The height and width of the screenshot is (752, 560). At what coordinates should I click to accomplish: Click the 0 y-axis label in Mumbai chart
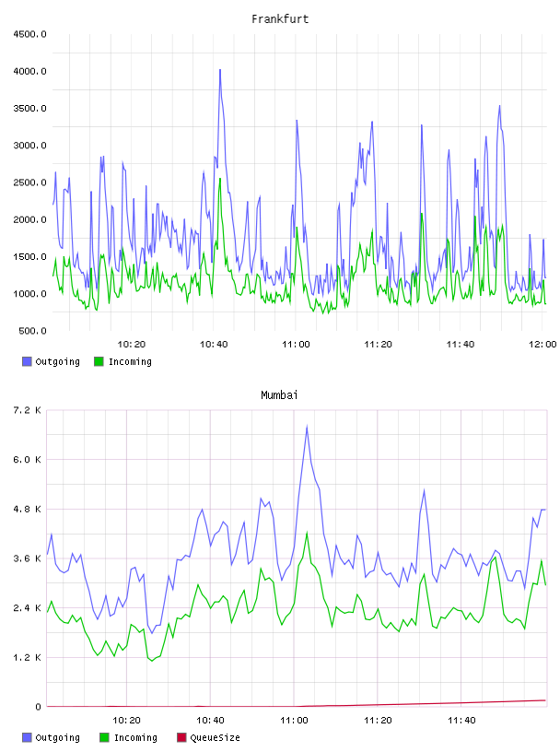coord(39,707)
